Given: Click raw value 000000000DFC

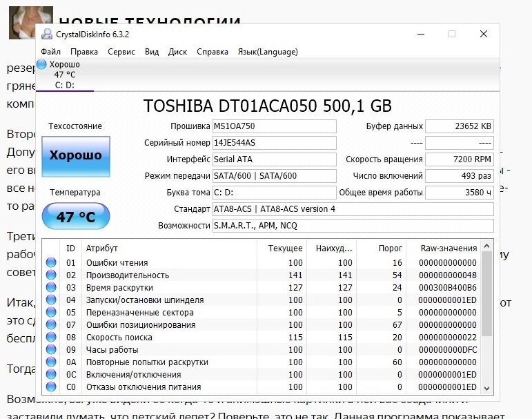Looking at the screenshot, I should point(448,350).
